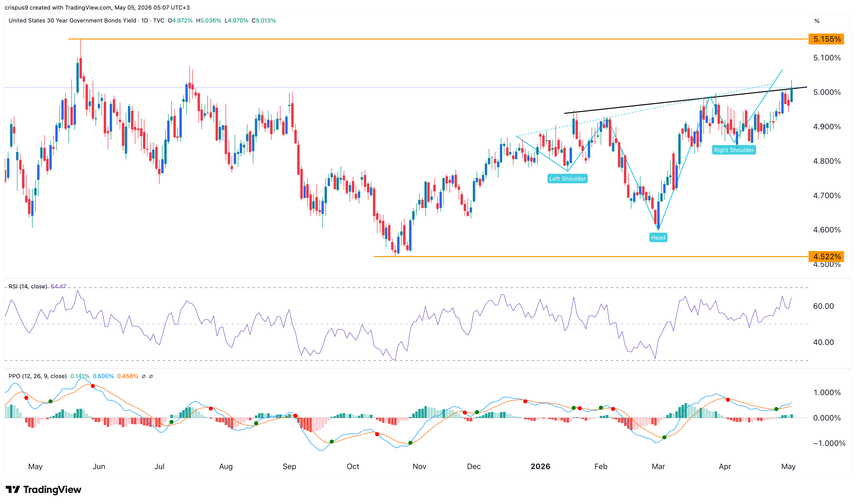Click the 40.00 RSI scale label
Screen dimensions: 856x504
coord(823,342)
